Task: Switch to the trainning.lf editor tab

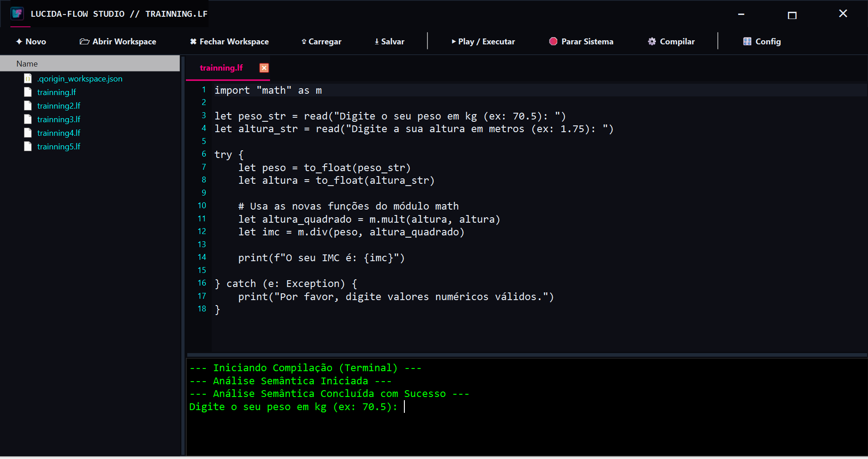Action: [x=221, y=68]
